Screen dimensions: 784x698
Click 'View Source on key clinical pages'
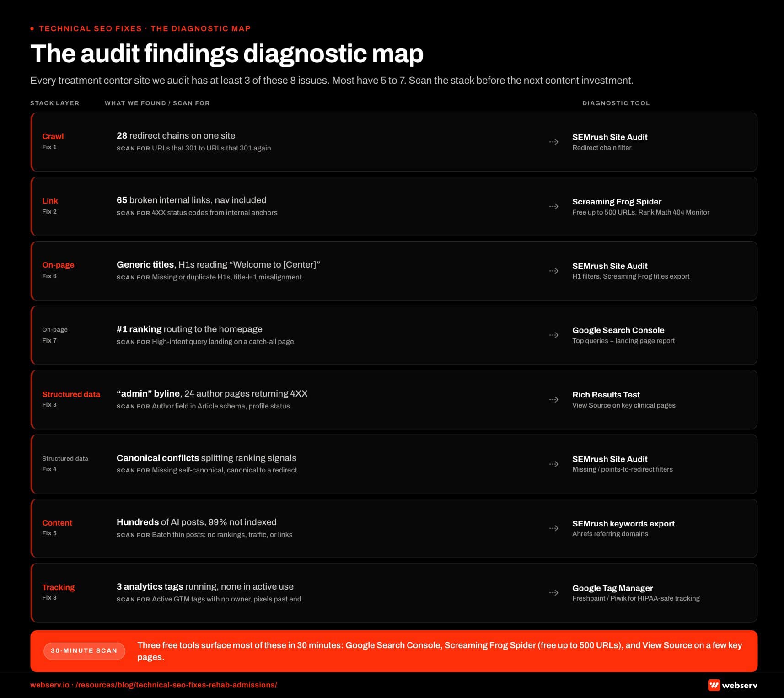coord(624,405)
